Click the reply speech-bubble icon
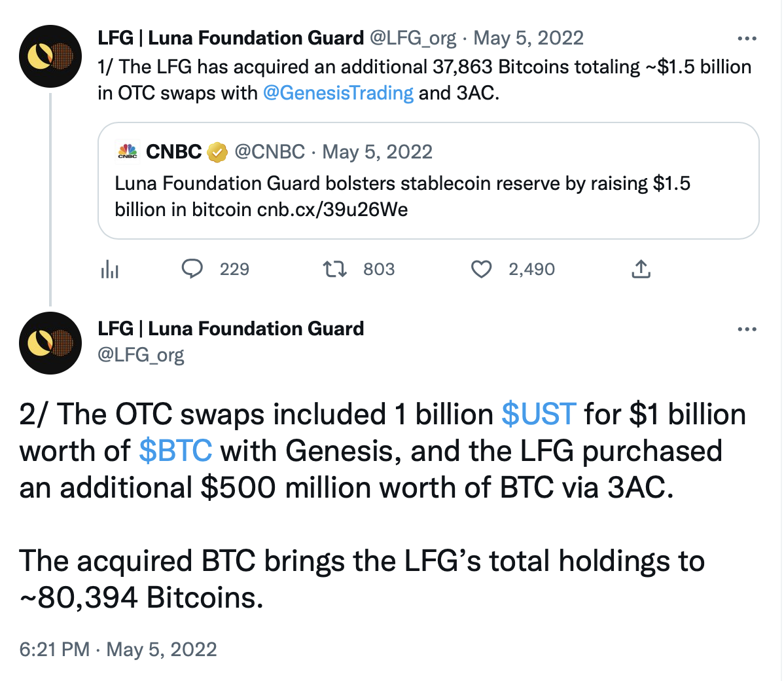The height and width of the screenshot is (681, 784). click(x=192, y=268)
